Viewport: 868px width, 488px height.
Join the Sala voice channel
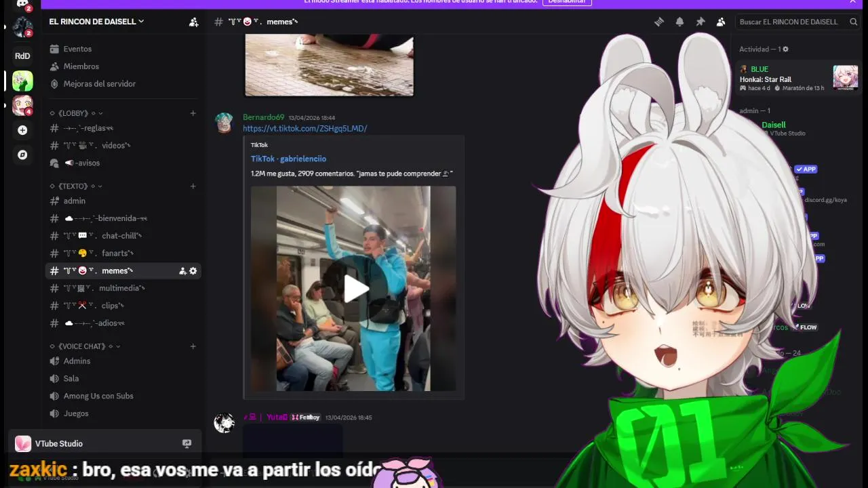click(123, 379)
